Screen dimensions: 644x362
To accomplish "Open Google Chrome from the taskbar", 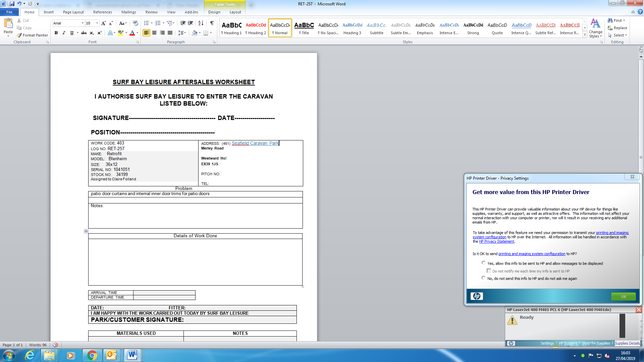I will pos(92,355).
